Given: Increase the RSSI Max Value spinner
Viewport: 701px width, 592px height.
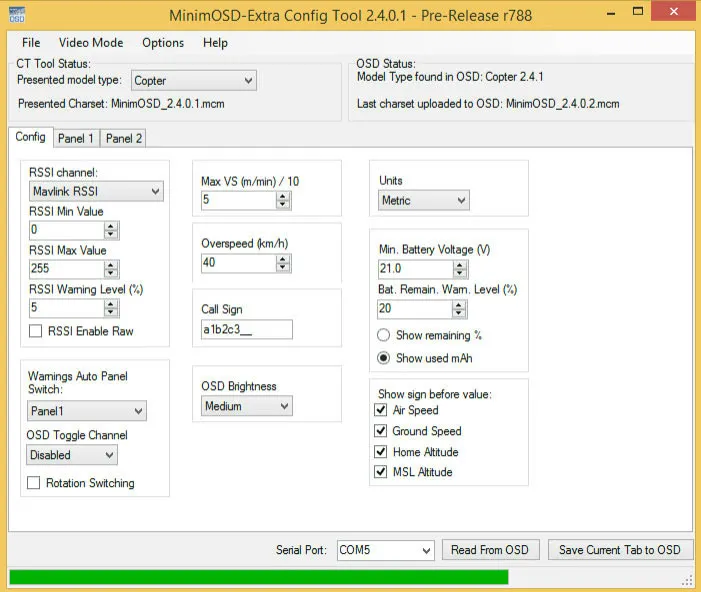Looking at the screenshot, I should (x=111, y=265).
